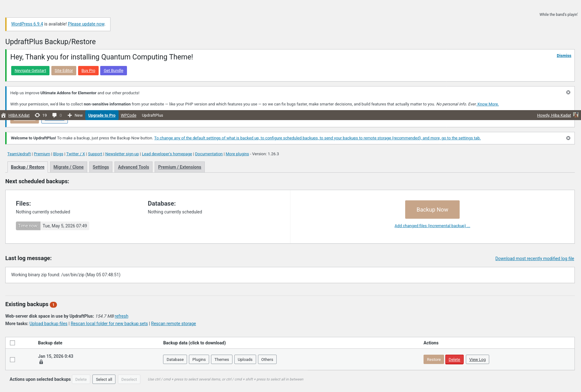This screenshot has width=581, height=392.
Task: Open the Premium / Extensions tab
Action: (x=180, y=167)
